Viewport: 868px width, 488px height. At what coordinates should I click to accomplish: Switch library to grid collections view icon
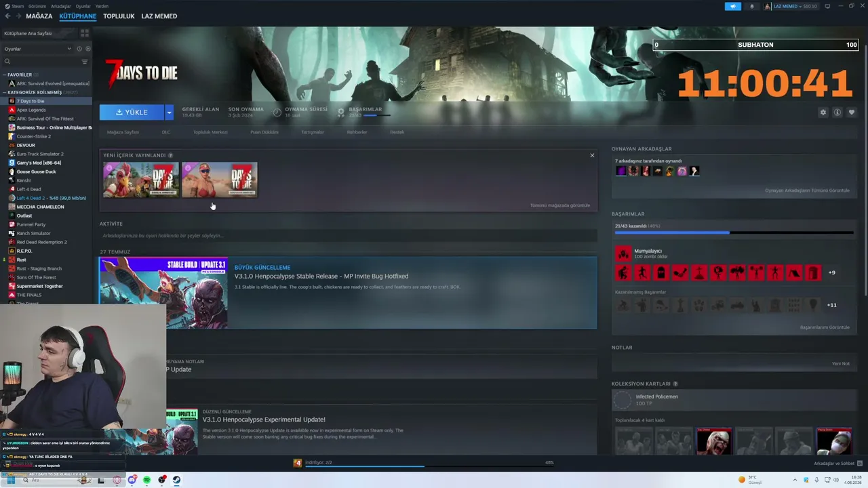[85, 33]
